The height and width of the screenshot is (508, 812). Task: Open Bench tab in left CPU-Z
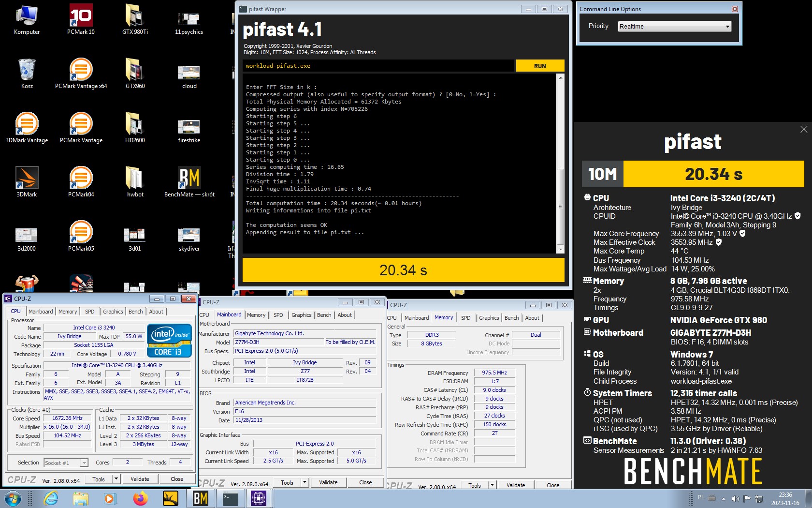tap(136, 312)
